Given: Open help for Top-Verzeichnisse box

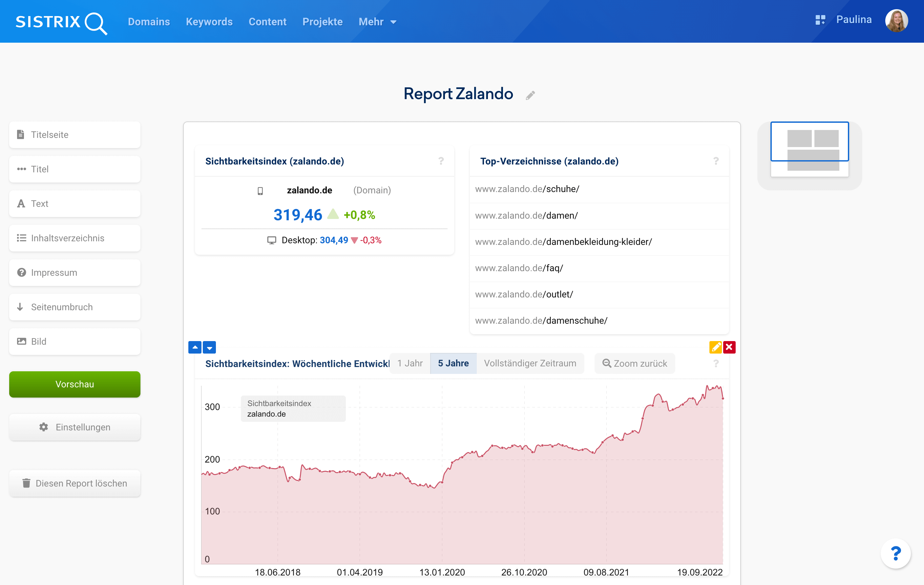Looking at the screenshot, I should coord(716,161).
